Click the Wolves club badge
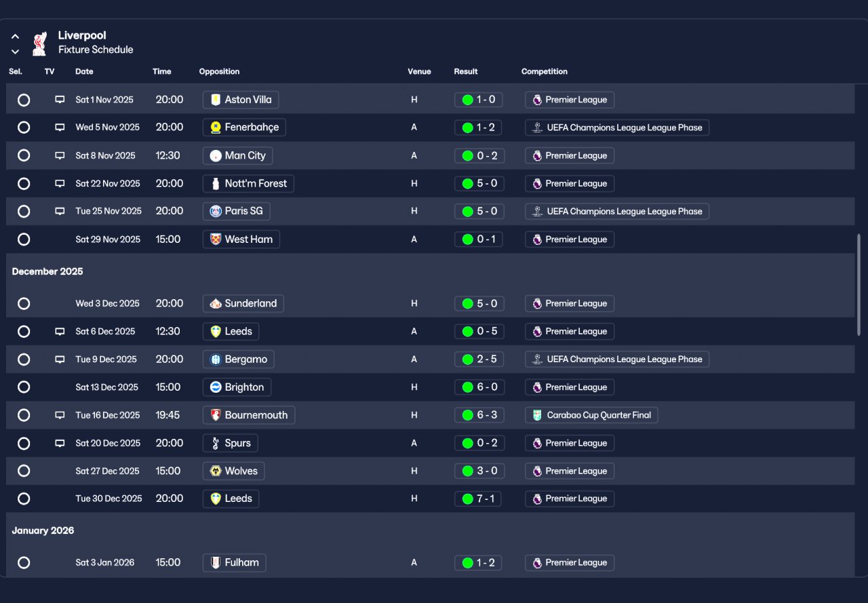The image size is (868, 603). [x=216, y=471]
